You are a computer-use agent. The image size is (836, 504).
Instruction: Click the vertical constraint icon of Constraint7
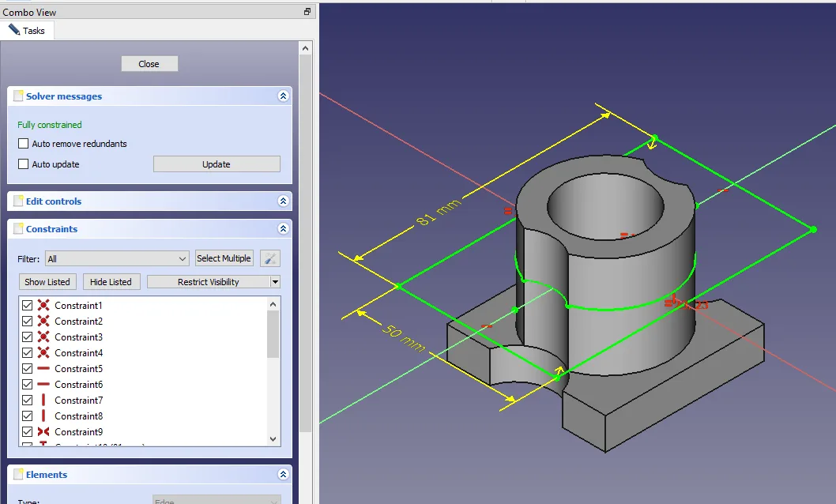pos(43,401)
